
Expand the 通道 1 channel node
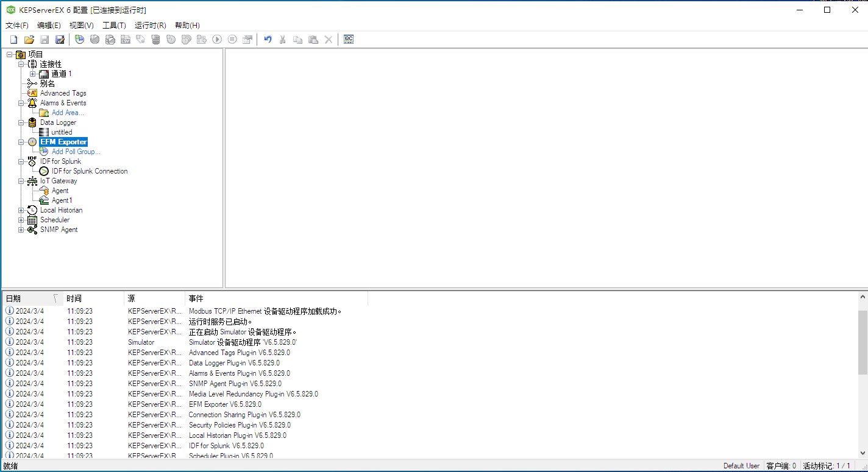[x=32, y=74]
